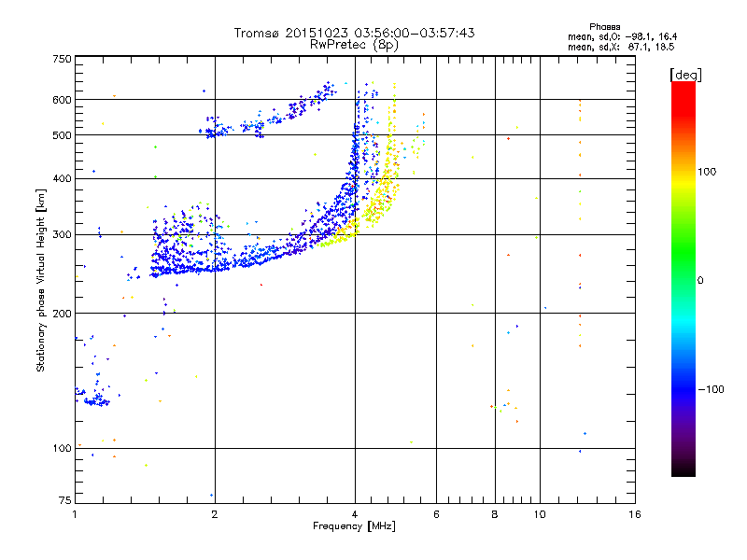Click the y-axis tick label '400'
Viewport: 747px width, 560px height.
tap(62, 179)
